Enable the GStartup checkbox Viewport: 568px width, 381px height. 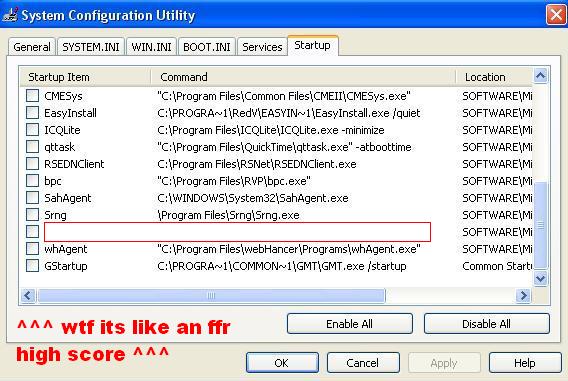[32, 265]
